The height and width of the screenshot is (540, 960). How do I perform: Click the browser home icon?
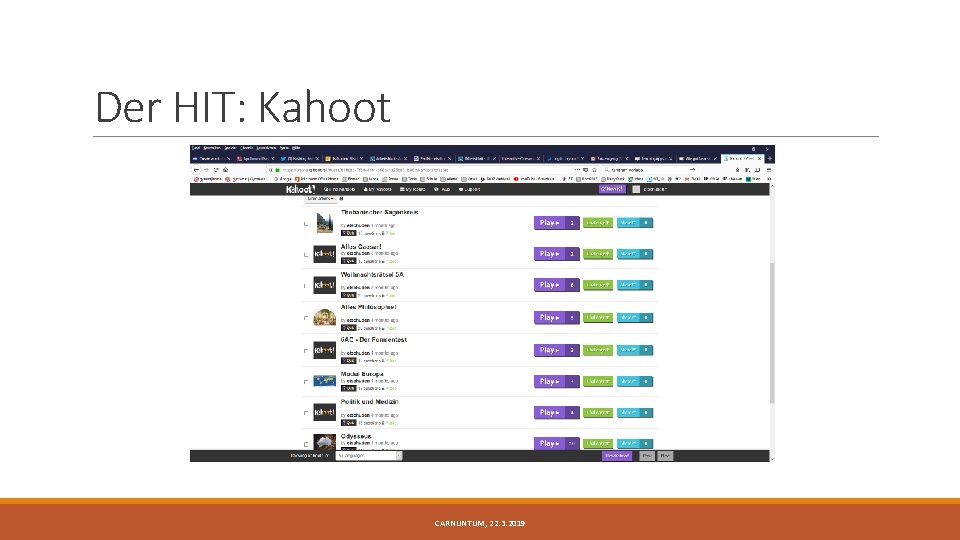click(x=225, y=170)
